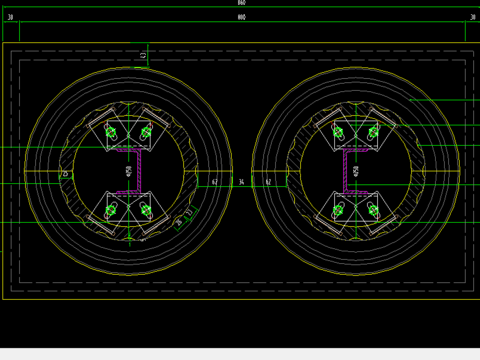Pick the bottom-right green bolt in left assembly
Screen dimensions: 480x360
(146, 210)
